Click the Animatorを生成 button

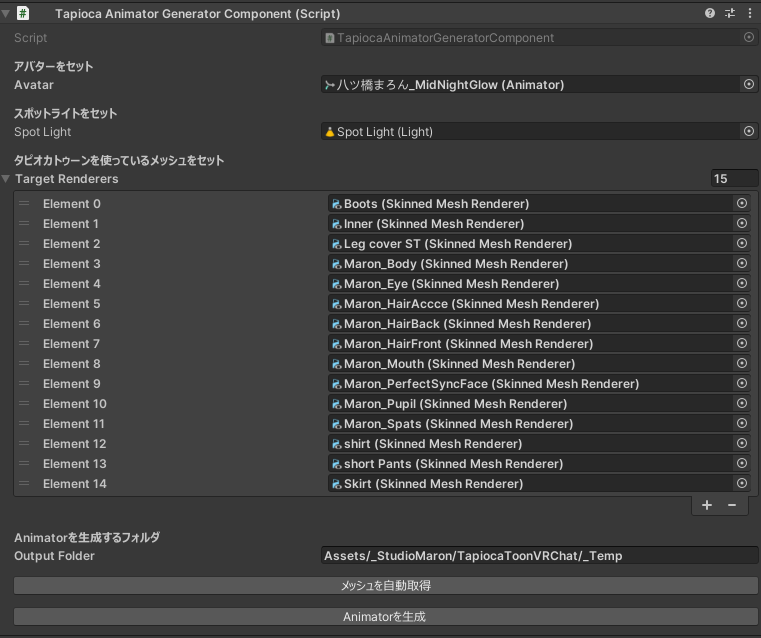click(385, 617)
